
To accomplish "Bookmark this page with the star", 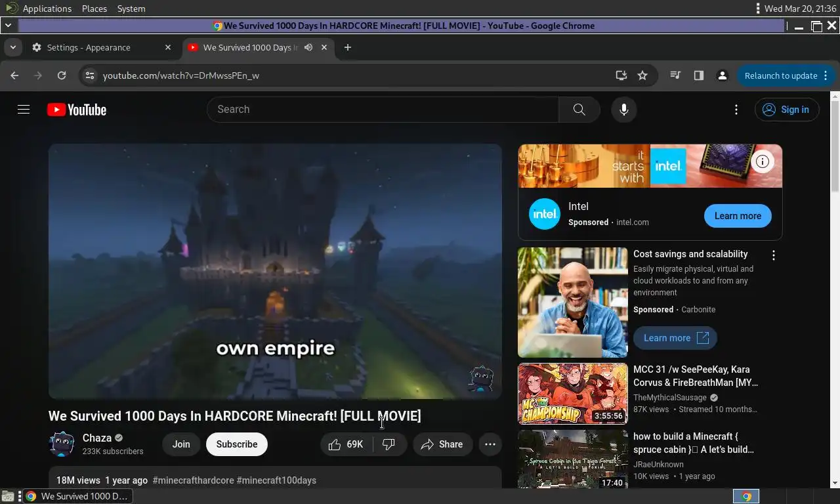I will point(642,75).
